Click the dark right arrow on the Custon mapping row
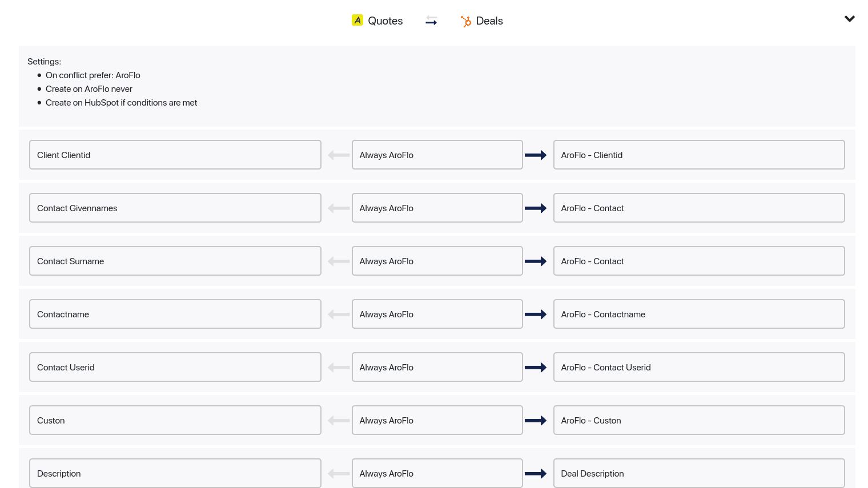The image size is (868, 488). [x=536, y=420]
